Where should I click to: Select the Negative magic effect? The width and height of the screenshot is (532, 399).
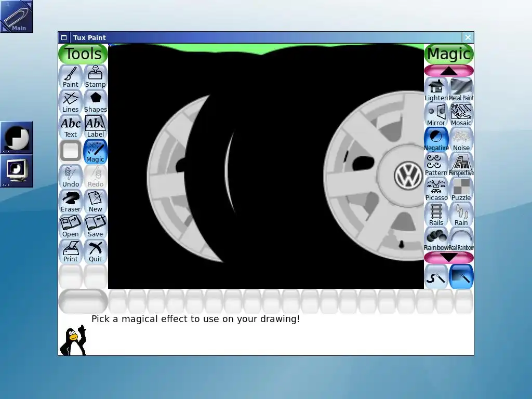(436, 139)
